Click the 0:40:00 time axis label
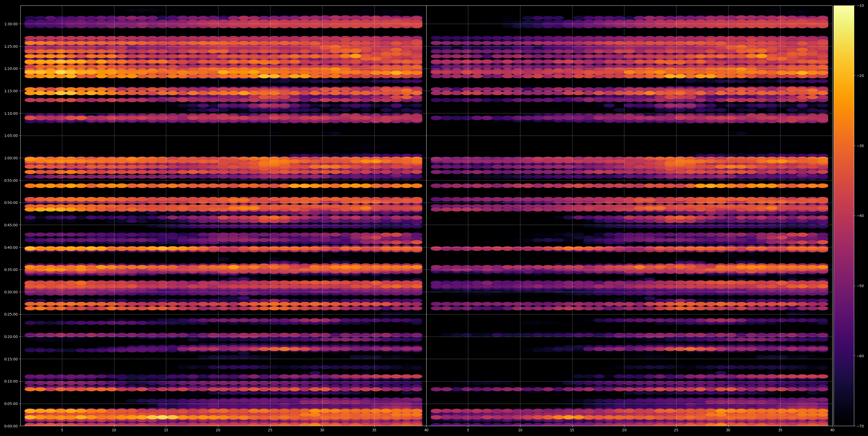The height and width of the screenshot is (436, 868). (11, 247)
